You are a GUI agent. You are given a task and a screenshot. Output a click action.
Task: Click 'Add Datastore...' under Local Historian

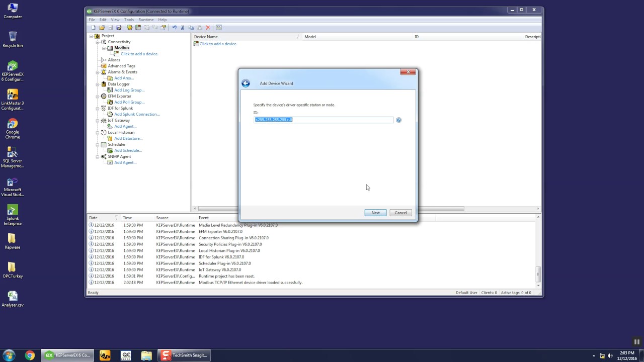(x=128, y=139)
